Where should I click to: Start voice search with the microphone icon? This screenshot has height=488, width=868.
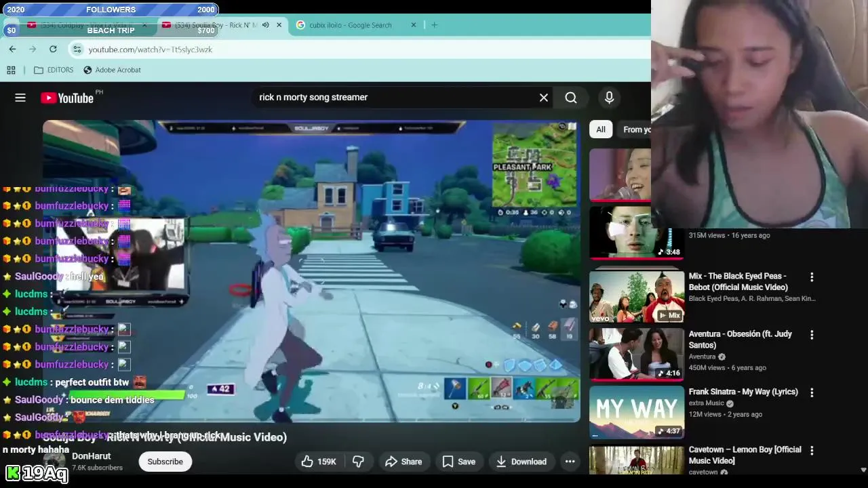[x=609, y=98]
